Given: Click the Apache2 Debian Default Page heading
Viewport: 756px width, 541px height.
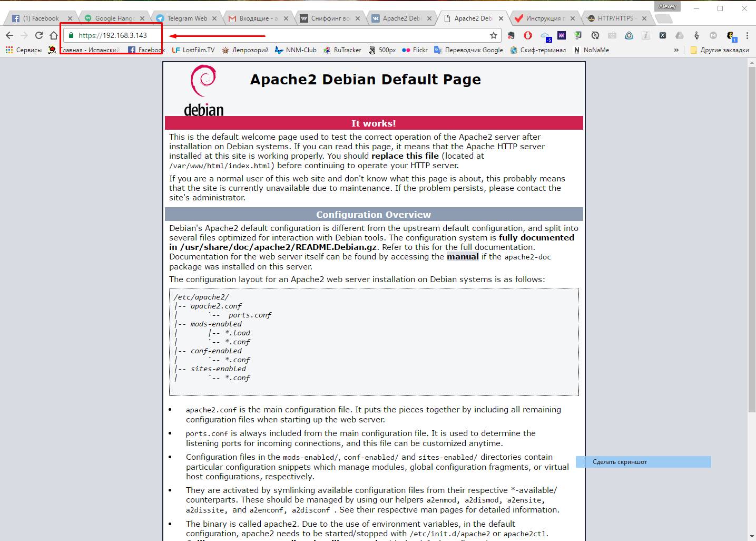Looking at the screenshot, I should pos(365,79).
